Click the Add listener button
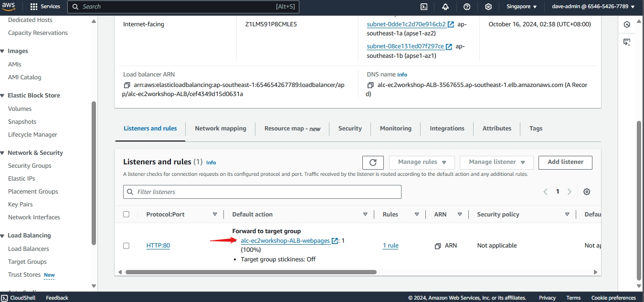 coord(565,162)
